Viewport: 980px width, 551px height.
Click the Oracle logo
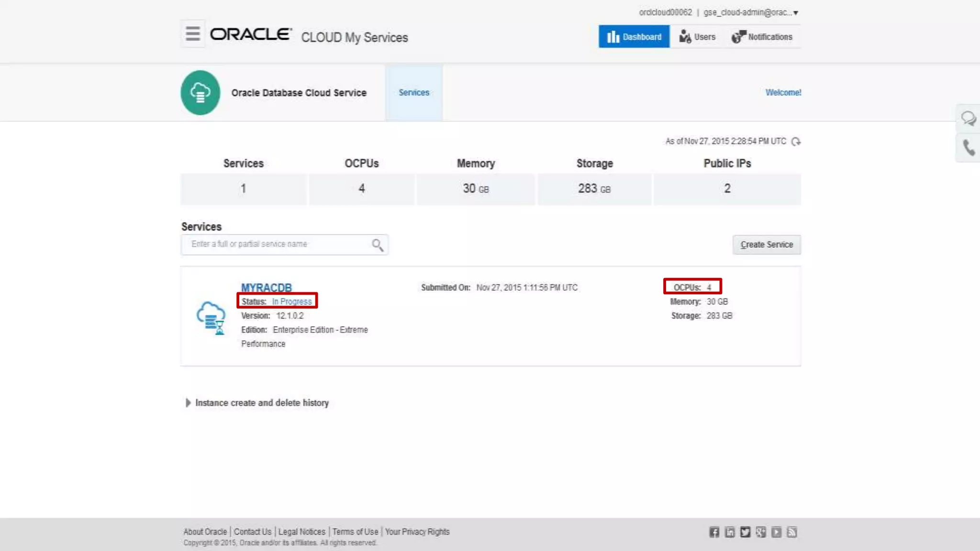pyautogui.click(x=251, y=34)
